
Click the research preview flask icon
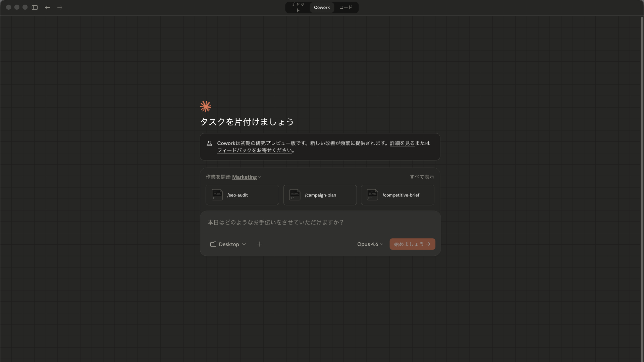[x=209, y=143]
